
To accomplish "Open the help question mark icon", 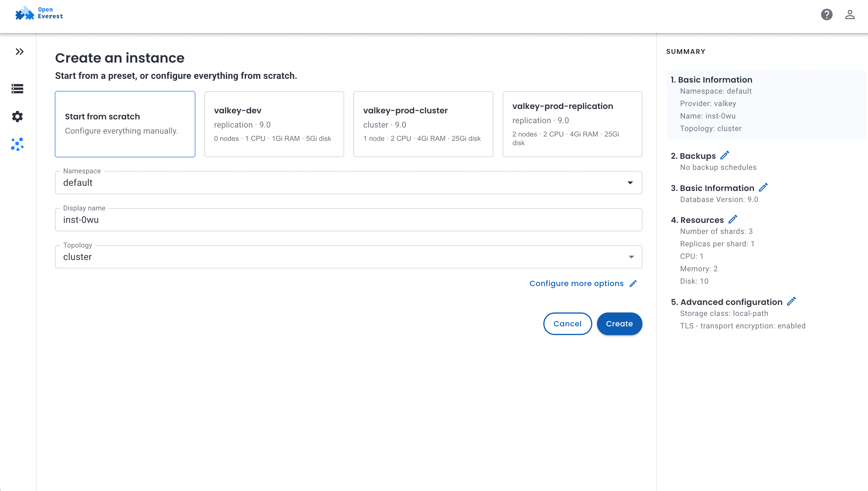I will point(827,14).
